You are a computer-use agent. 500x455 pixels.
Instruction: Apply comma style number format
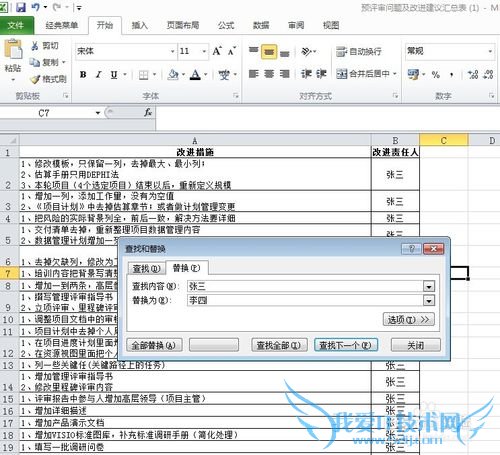452,75
